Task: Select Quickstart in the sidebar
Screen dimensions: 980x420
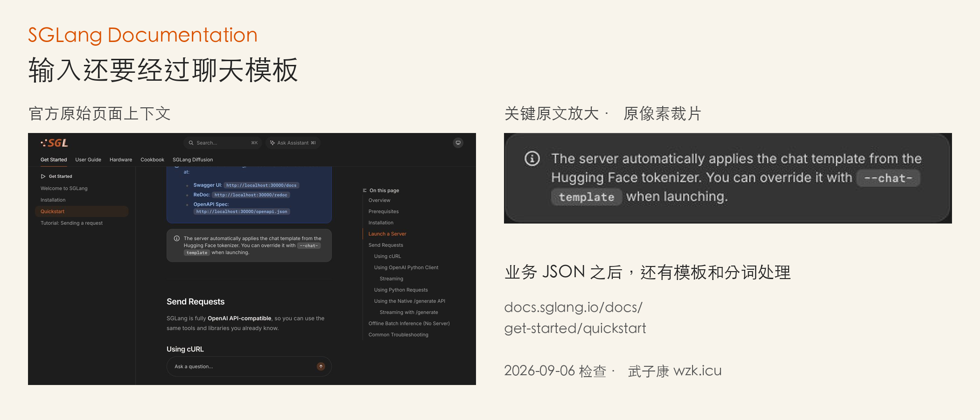Action: [82, 211]
